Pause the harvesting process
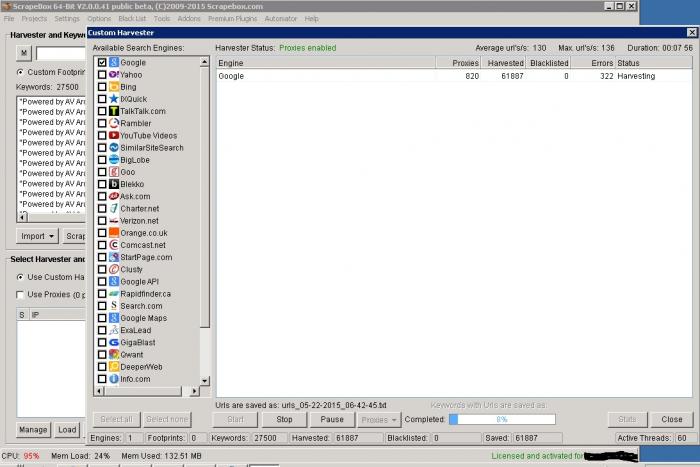This screenshot has height=467, width=700. point(332,420)
